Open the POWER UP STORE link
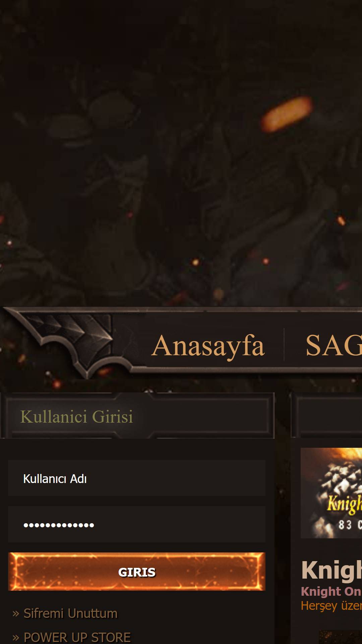This screenshot has height=644, width=362. point(77,637)
